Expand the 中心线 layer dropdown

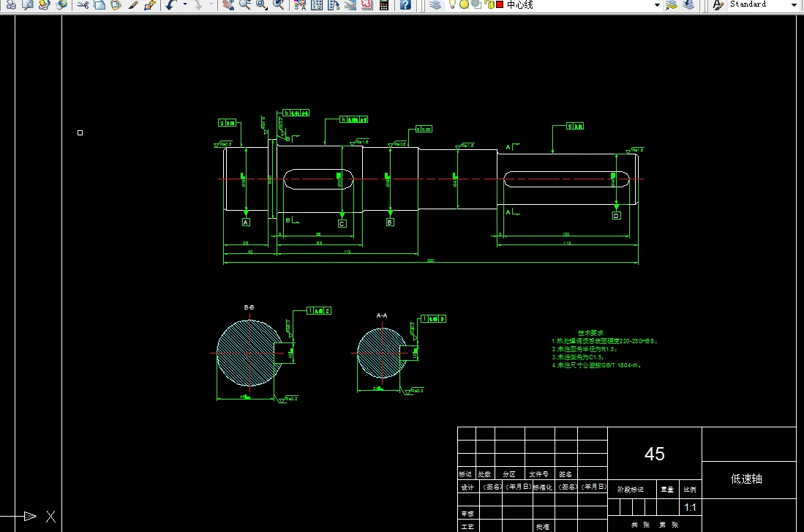657,4
